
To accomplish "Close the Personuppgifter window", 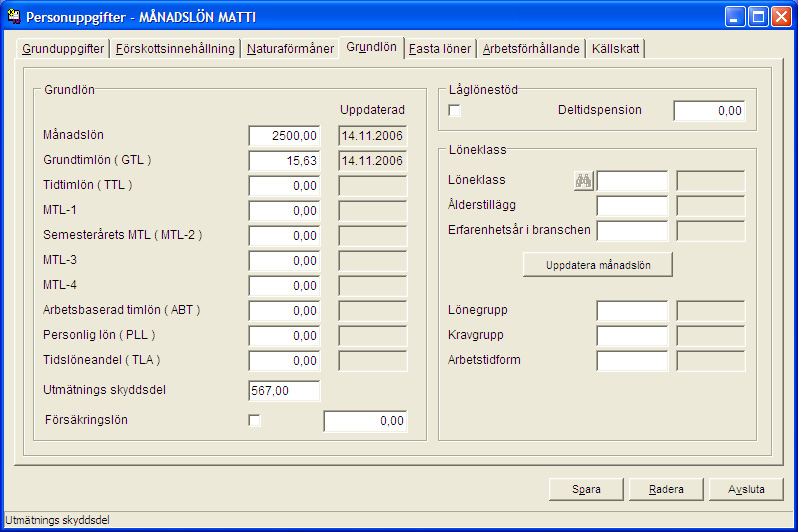I will pos(781,17).
